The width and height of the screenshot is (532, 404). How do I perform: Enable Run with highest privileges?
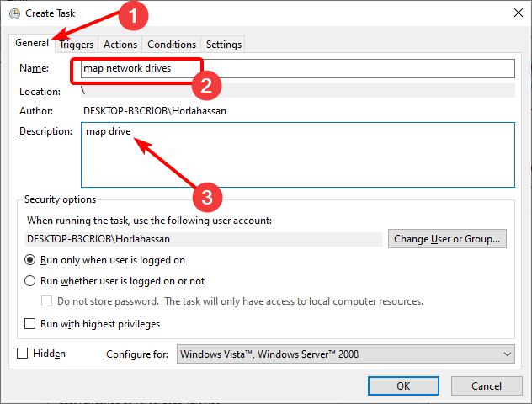pos(30,324)
